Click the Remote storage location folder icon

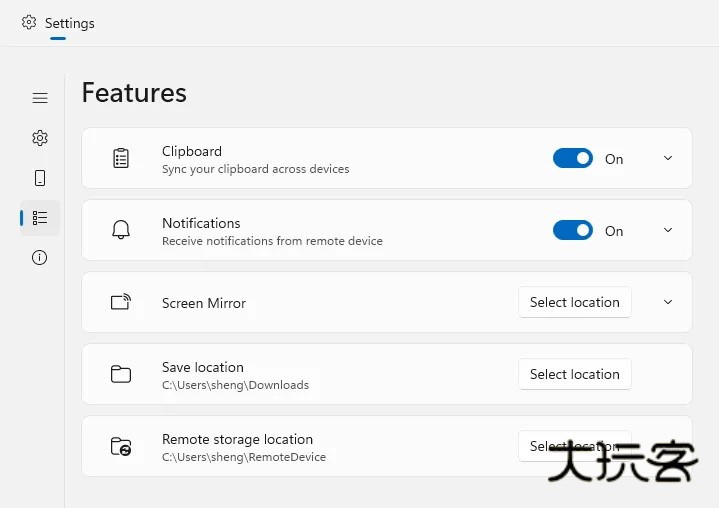[x=121, y=446]
